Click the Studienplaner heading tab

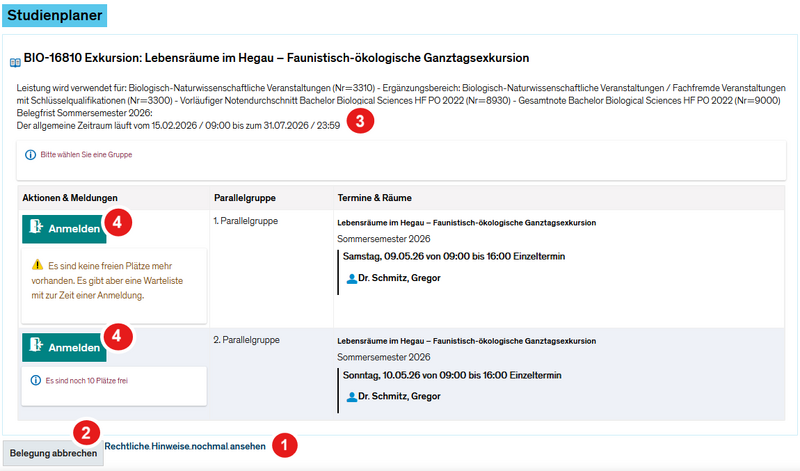tap(55, 15)
